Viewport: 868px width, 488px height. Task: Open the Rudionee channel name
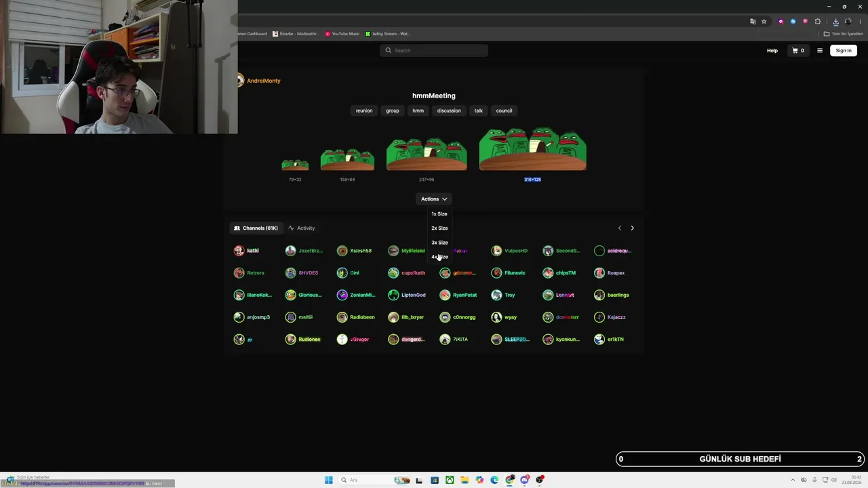pos(309,340)
